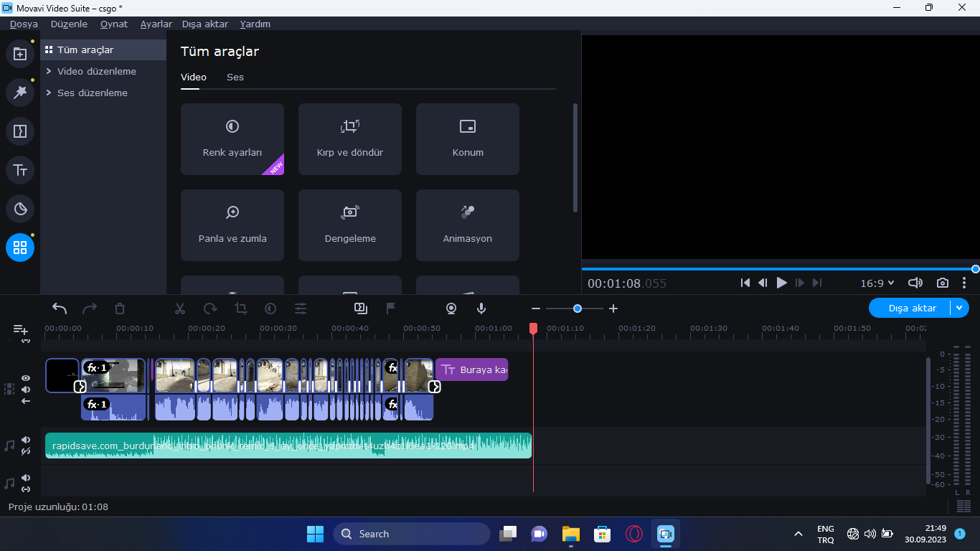This screenshot has height=551, width=980.
Task: Open the Düzenle menu
Action: tap(69, 24)
